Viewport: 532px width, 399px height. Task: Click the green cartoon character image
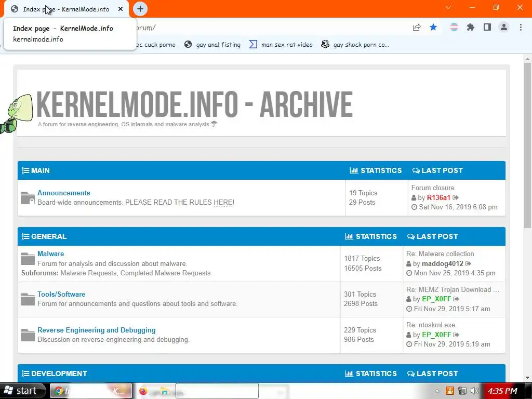(16, 114)
